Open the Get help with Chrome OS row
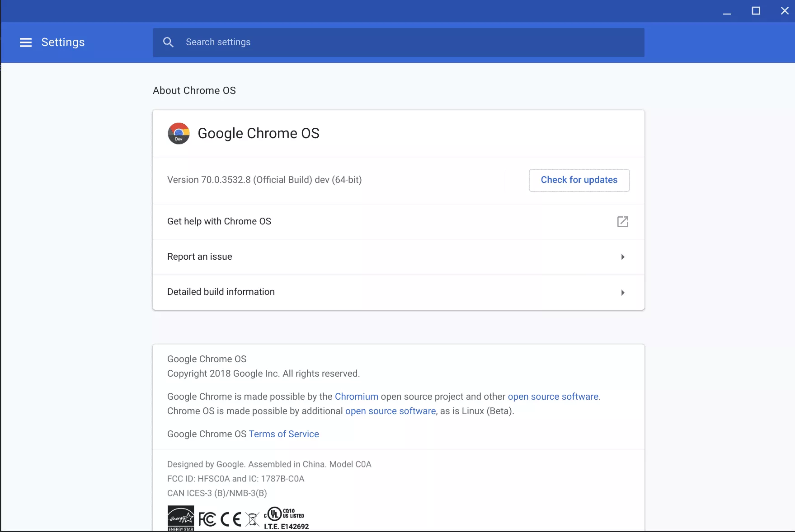This screenshot has height=532, width=795. 219,221
